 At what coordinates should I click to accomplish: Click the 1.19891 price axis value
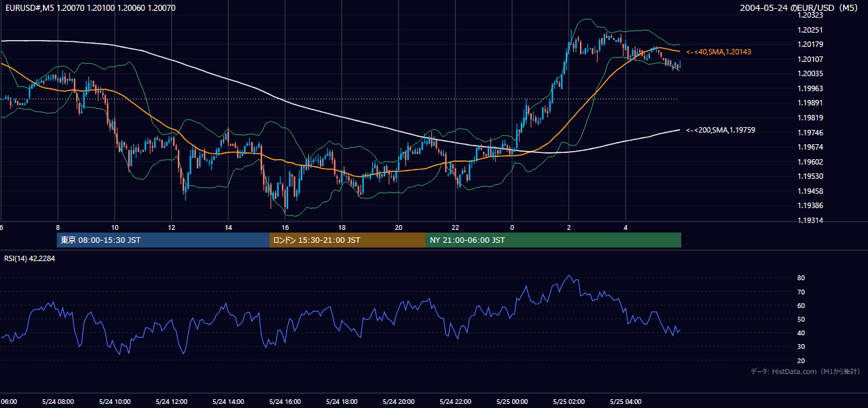click(810, 103)
